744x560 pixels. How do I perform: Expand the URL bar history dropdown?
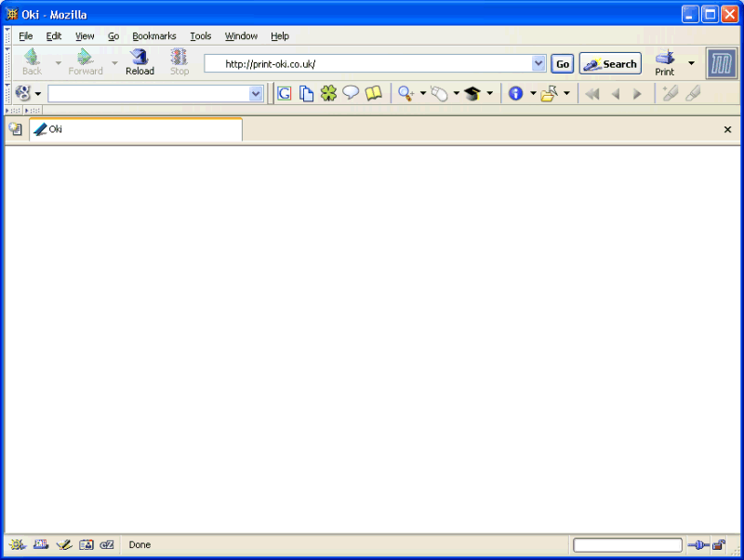point(538,63)
